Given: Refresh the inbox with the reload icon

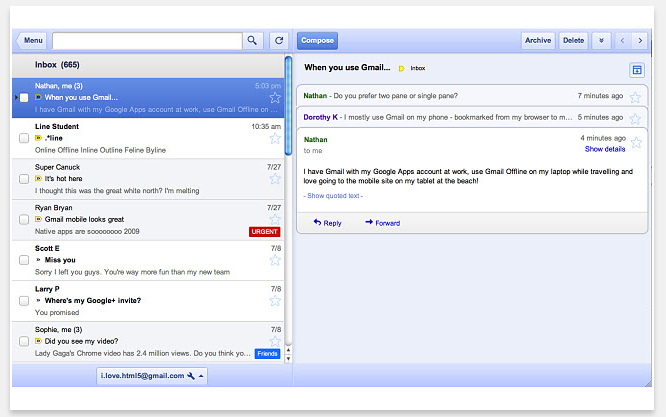Looking at the screenshot, I should pos(279,41).
